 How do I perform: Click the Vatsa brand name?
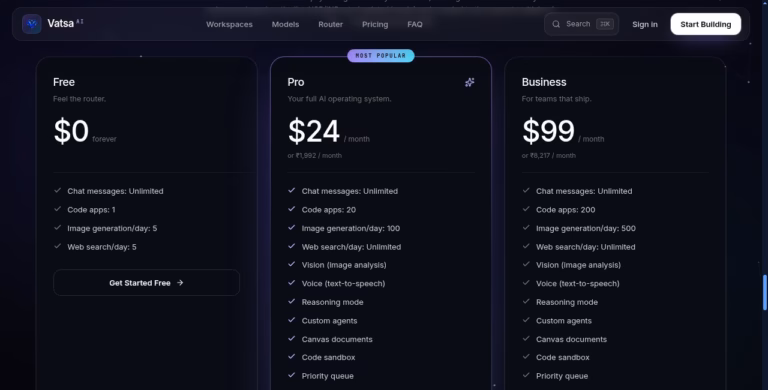click(x=60, y=24)
